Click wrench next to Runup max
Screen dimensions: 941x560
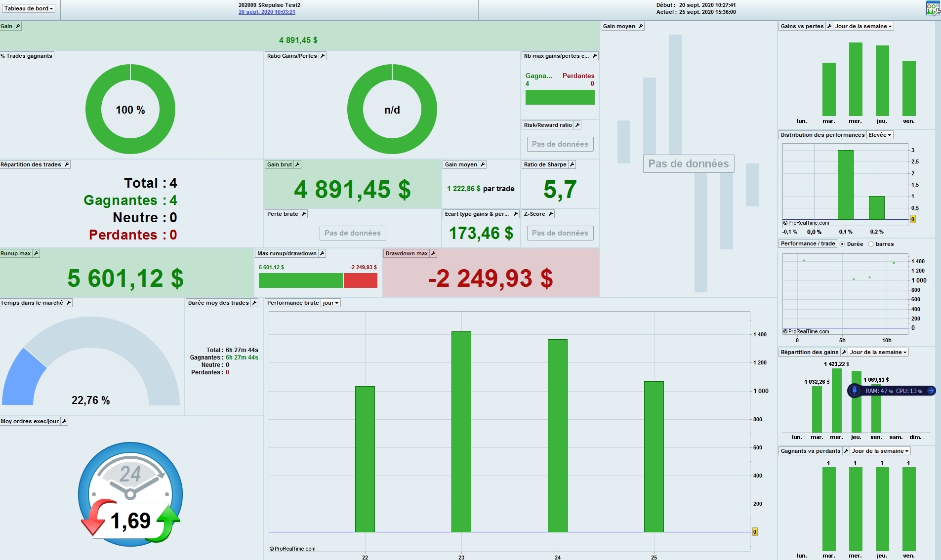(x=36, y=253)
